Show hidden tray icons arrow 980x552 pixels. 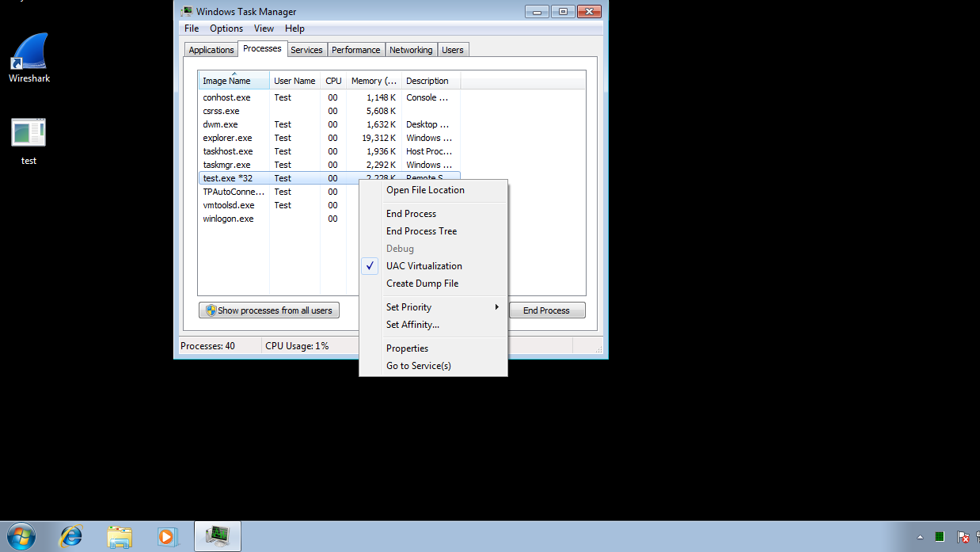[919, 537]
